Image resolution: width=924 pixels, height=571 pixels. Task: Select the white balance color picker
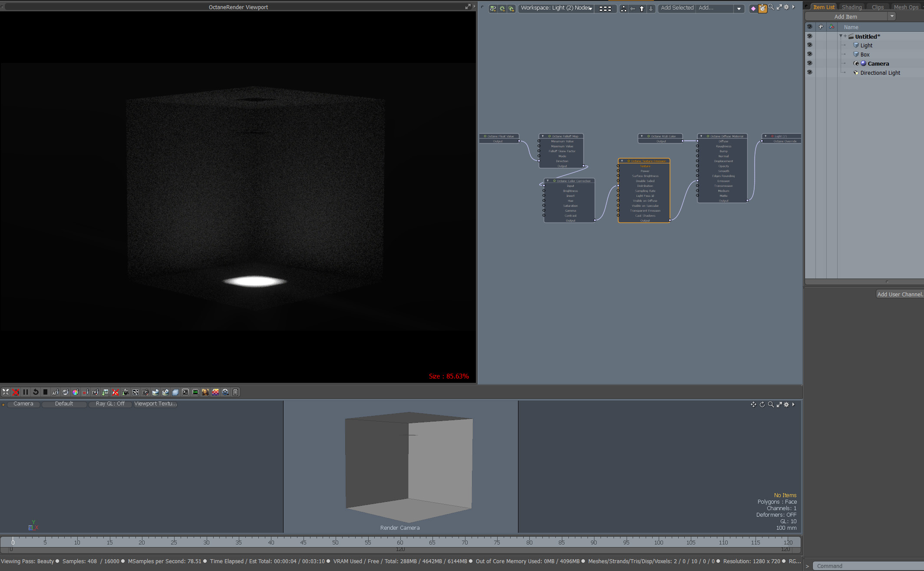[x=75, y=392]
